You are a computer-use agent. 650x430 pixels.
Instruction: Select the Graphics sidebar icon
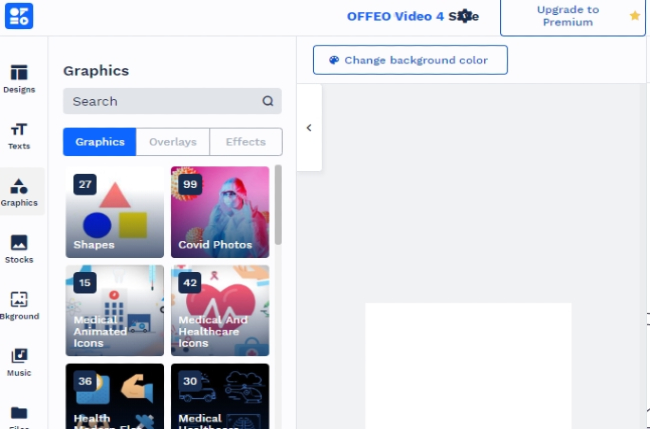pos(19,192)
